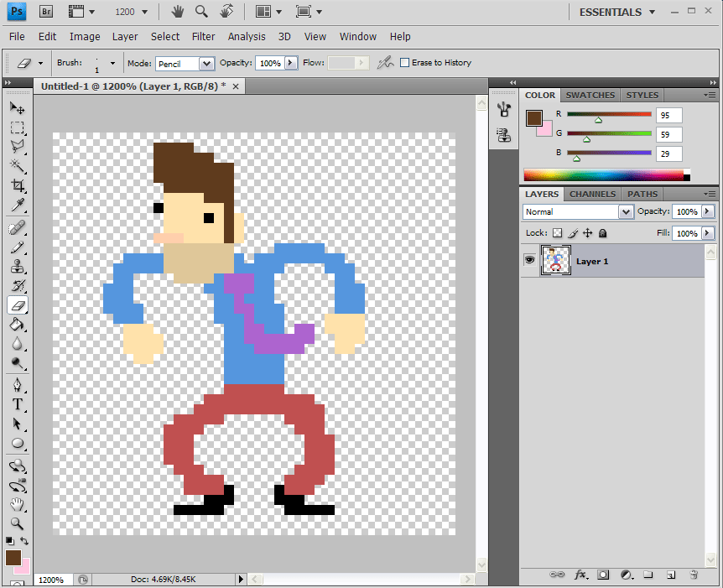
Task: Pick the Eyedropper tool
Action: pyautogui.click(x=18, y=206)
